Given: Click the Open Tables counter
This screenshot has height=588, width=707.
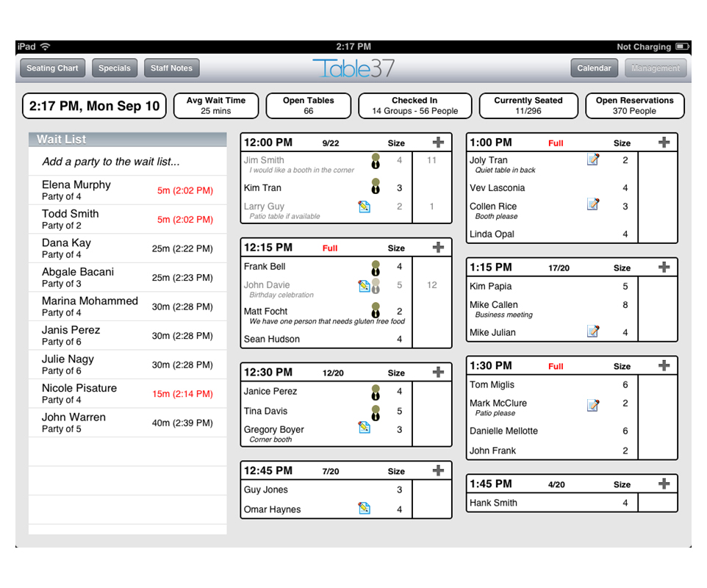Looking at the screenshot, I should pos(308,106).
